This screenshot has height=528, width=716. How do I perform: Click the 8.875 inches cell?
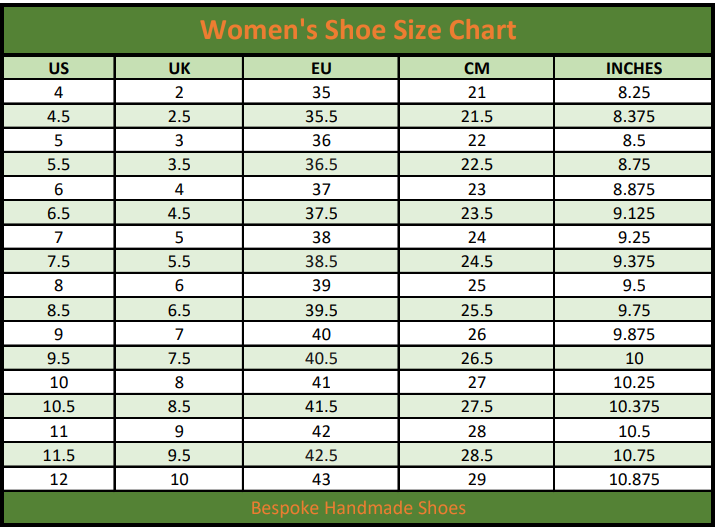click(633, 189)
